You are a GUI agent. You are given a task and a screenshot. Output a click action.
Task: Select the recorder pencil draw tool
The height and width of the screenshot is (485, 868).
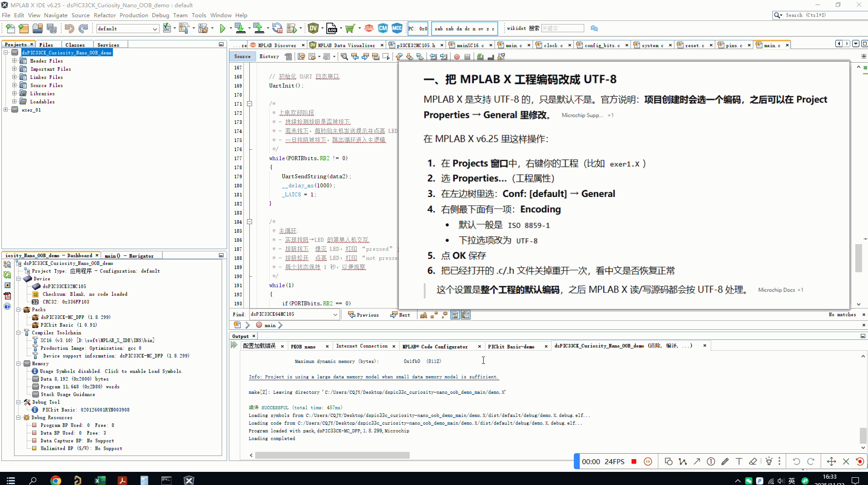(x=725, y=461)
